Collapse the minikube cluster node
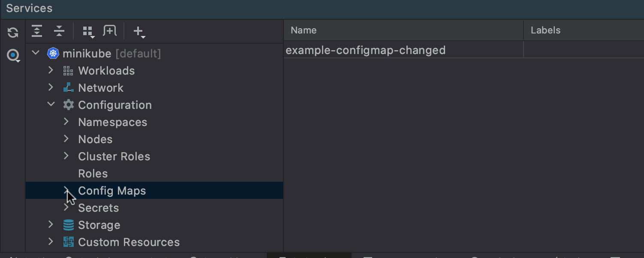The image size is (644, 258). click(36, 53)
